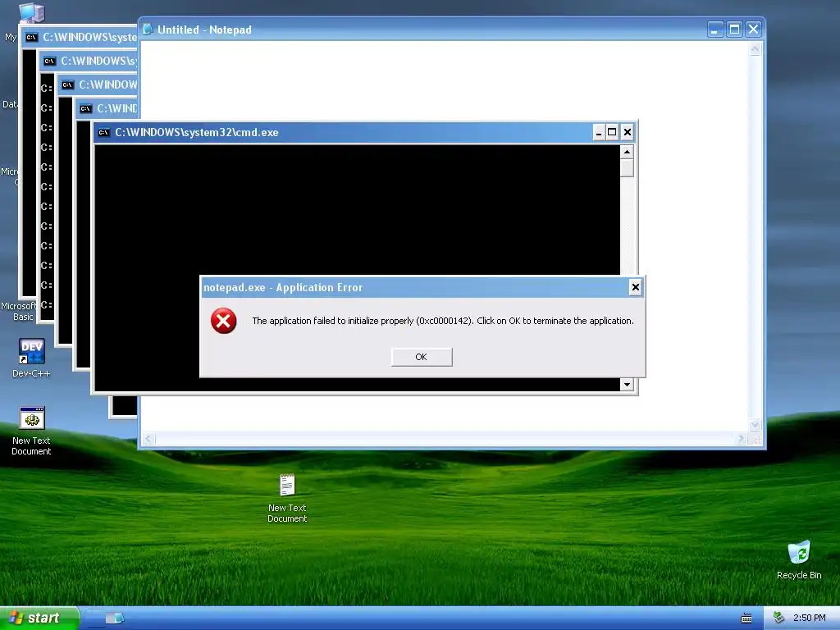Click the keyboard icon in system tray
The height and width of the screenshot is (630, 840).
coord(746,619)
